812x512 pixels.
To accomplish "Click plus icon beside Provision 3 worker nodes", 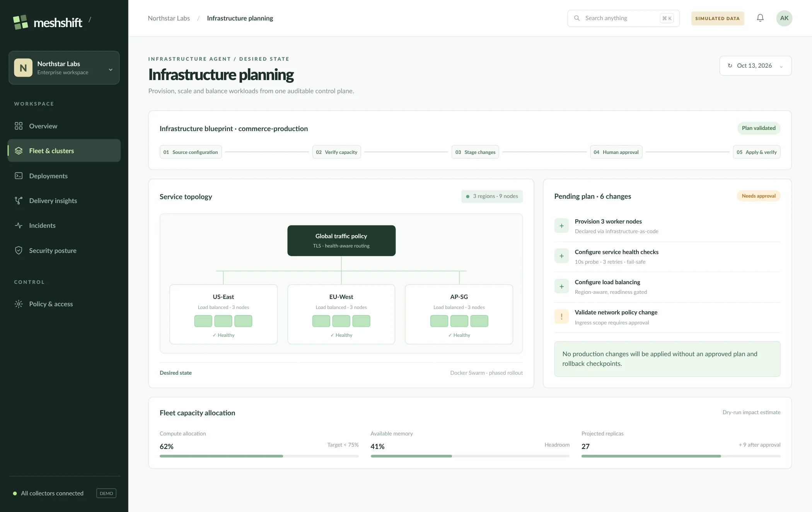I will coord(561,226).
